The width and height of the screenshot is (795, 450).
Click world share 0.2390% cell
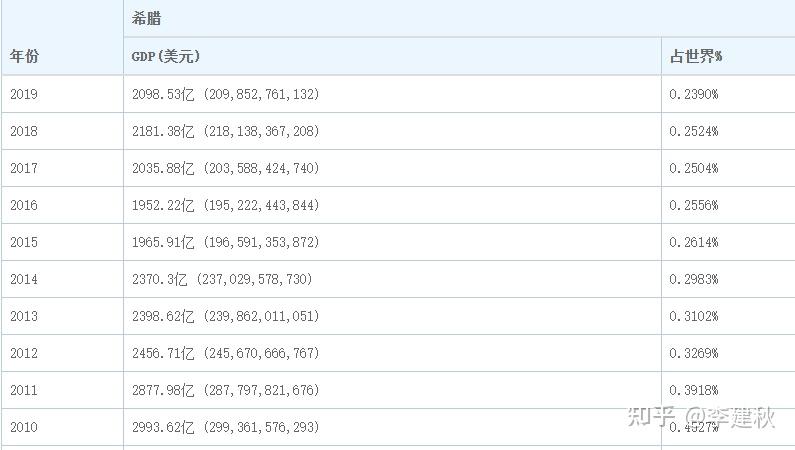click(694, 94)
